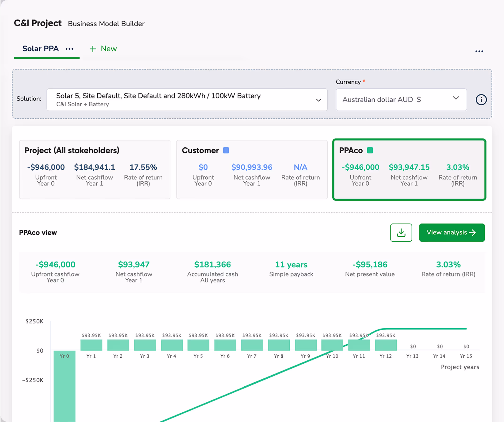Click the $0 customer upfront value

click(x=203, y=167)
